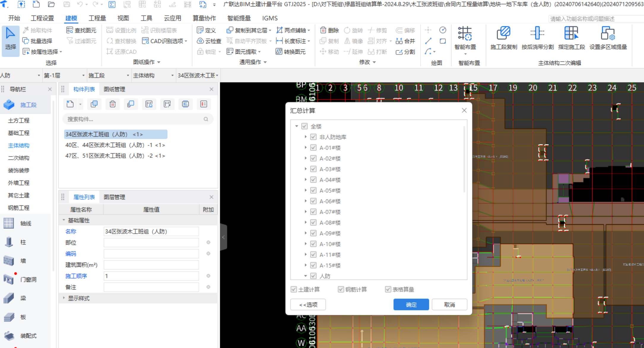644x348 pixels.
Task: Open the 工程量 ribbon tab
Action: click(97, 18)
